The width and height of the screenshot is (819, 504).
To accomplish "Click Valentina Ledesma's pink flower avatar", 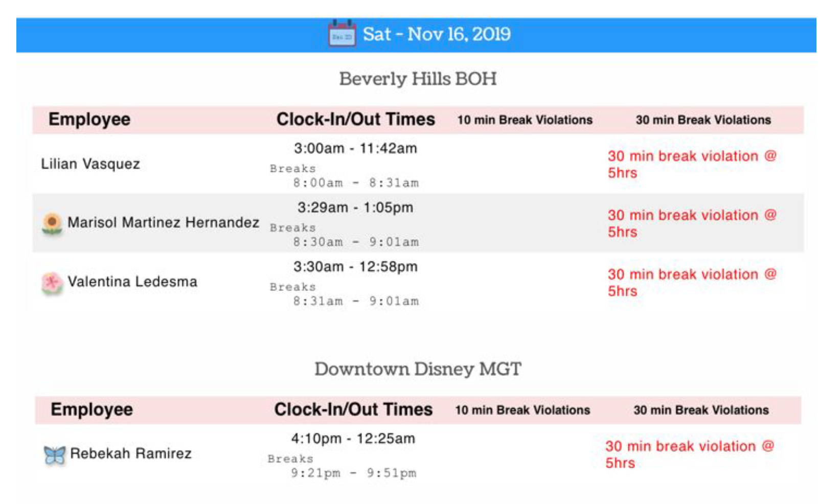I will point(52,283).
